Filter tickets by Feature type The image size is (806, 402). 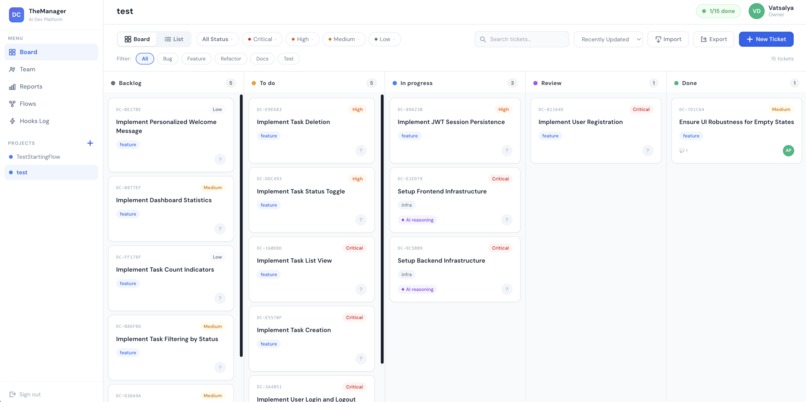[x=196, y=59]
